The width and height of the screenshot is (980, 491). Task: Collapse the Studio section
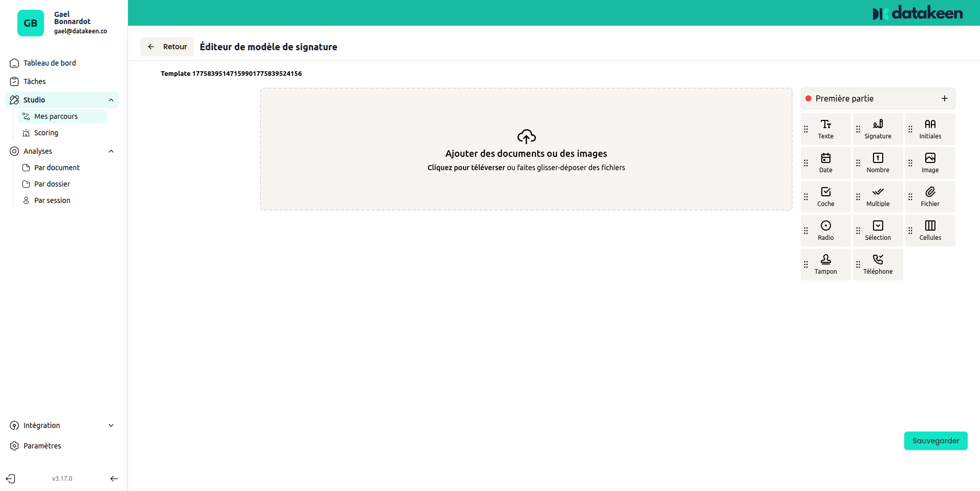[111, 100]
